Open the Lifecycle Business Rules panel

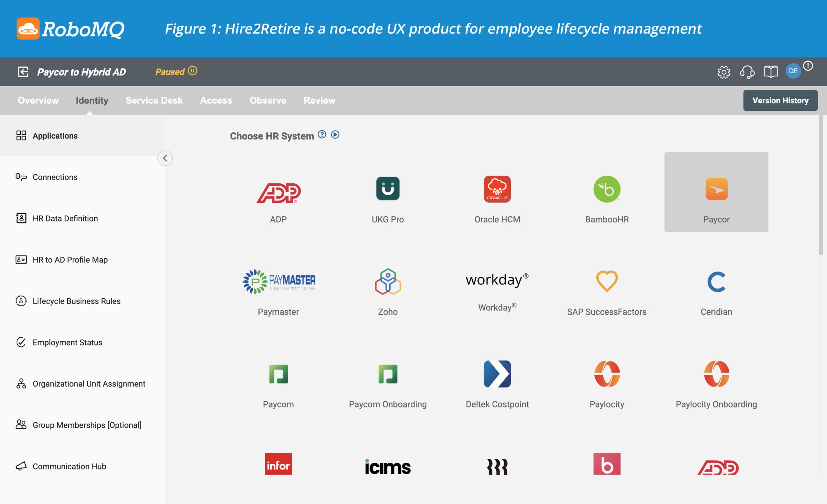click(77, 301)
